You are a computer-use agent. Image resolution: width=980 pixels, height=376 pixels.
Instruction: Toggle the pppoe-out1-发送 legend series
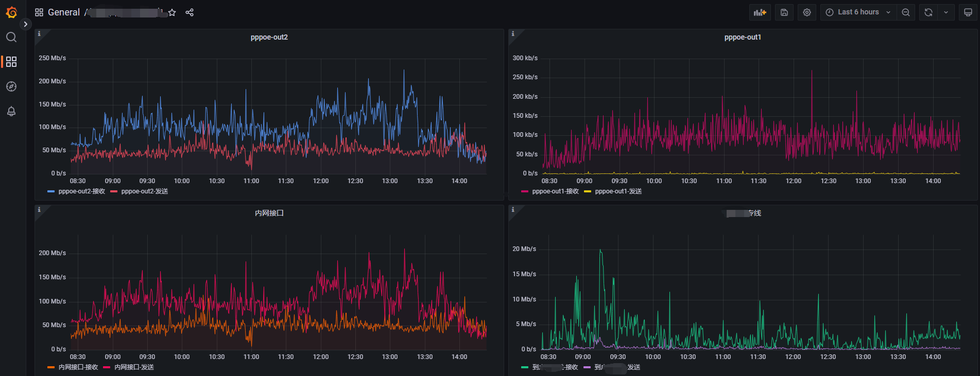coord(618,191)
